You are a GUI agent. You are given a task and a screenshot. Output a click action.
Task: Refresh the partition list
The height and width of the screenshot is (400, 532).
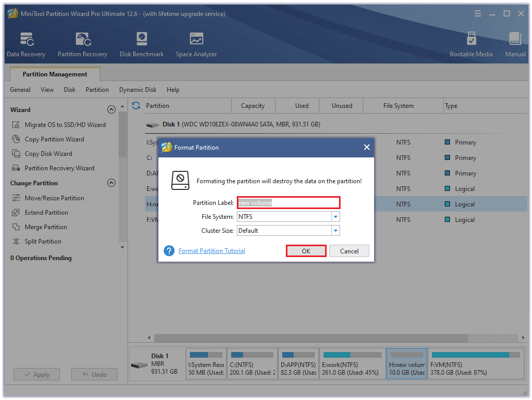tap(135, 105)
